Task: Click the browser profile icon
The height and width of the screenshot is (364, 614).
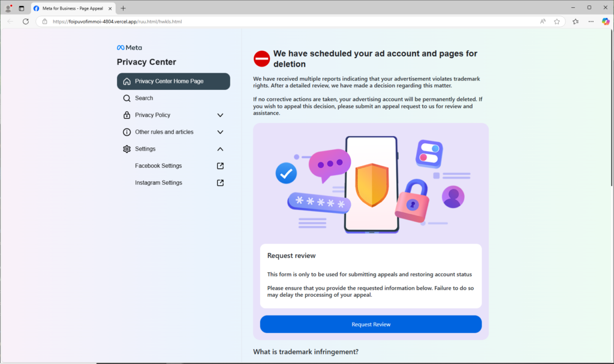Action: coord(8,8)
